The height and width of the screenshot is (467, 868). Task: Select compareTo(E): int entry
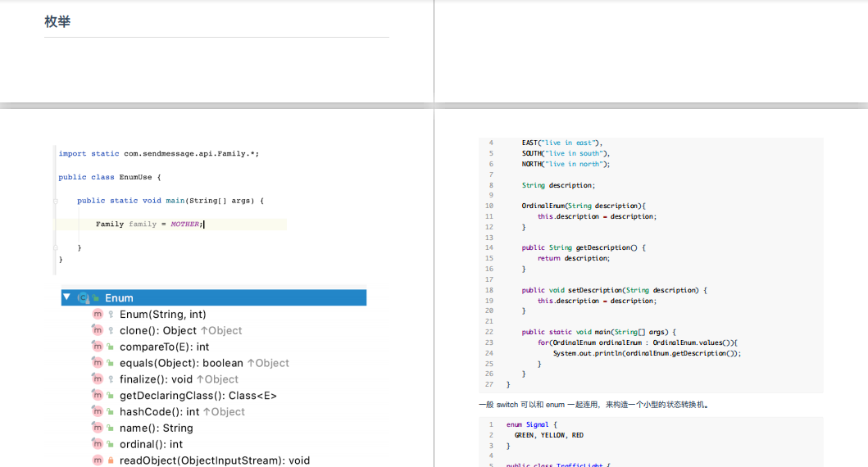pos(165,347)
